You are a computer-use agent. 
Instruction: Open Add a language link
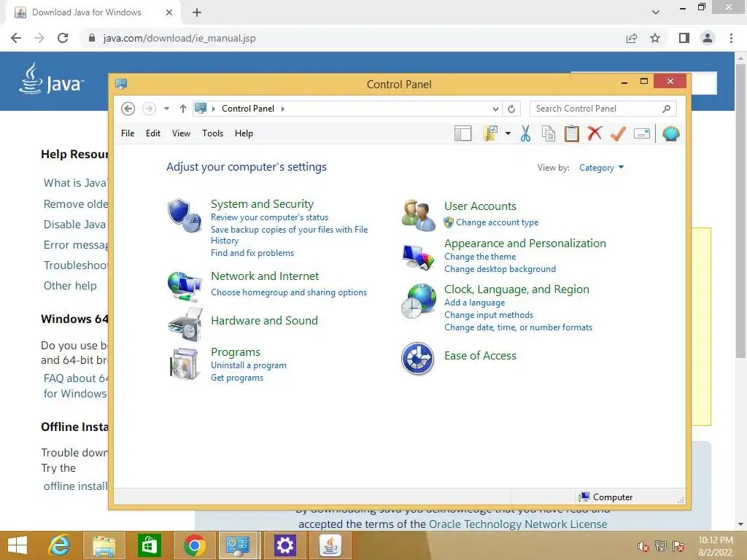click(474, 303)
